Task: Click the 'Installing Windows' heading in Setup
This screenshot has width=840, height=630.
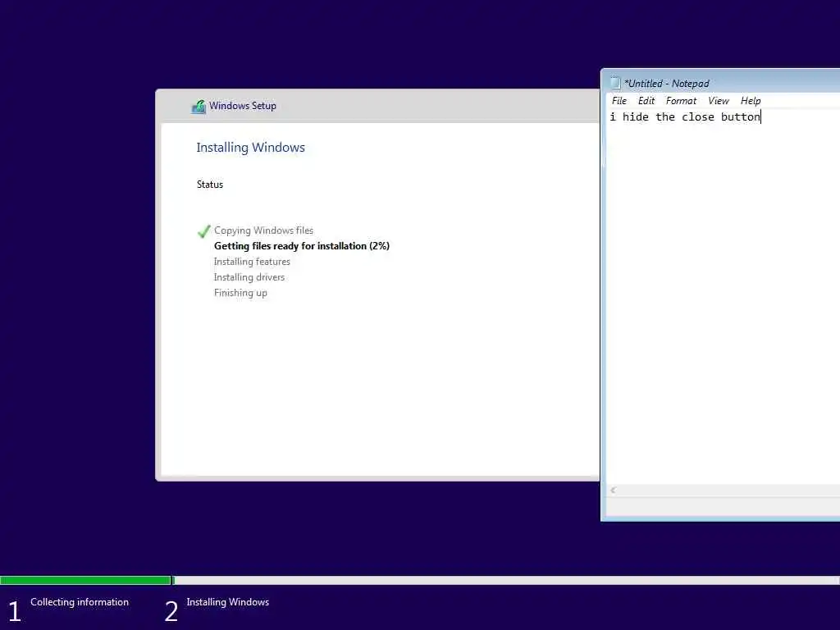Action: (x=250, y=148)
